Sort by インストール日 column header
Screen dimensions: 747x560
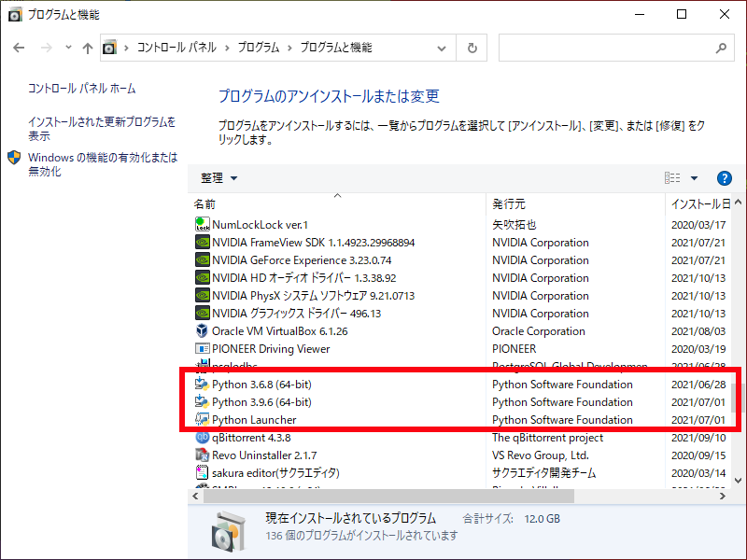tap(698, 203)
